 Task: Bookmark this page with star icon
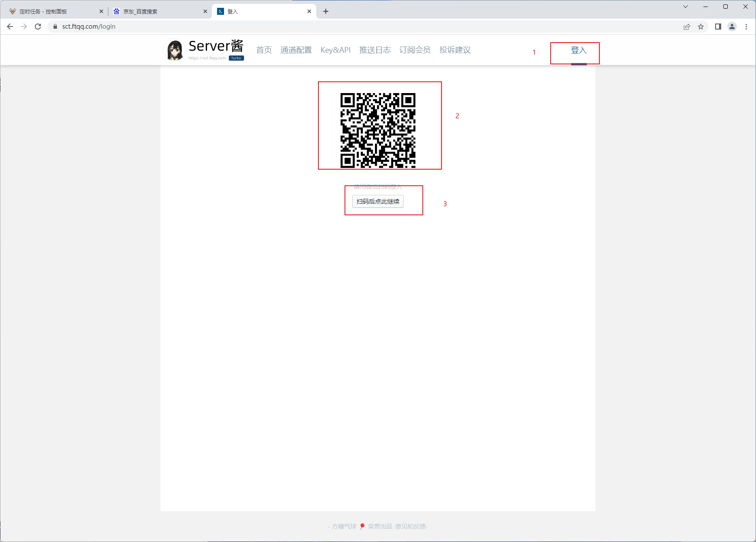point(701,27)
